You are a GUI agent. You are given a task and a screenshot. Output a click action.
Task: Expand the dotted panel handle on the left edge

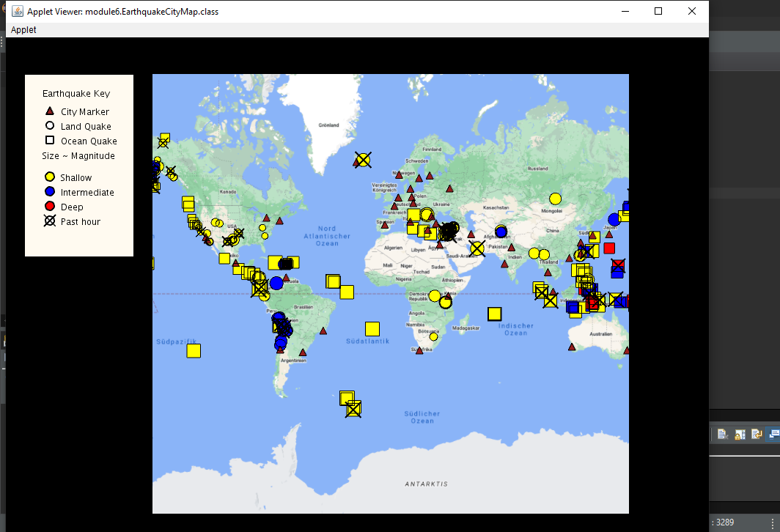[2, 43]
